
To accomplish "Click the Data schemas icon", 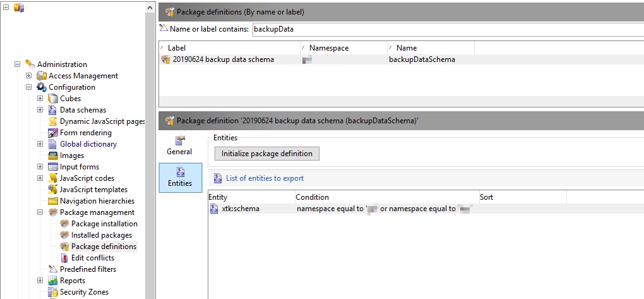I will coord(53,110).
